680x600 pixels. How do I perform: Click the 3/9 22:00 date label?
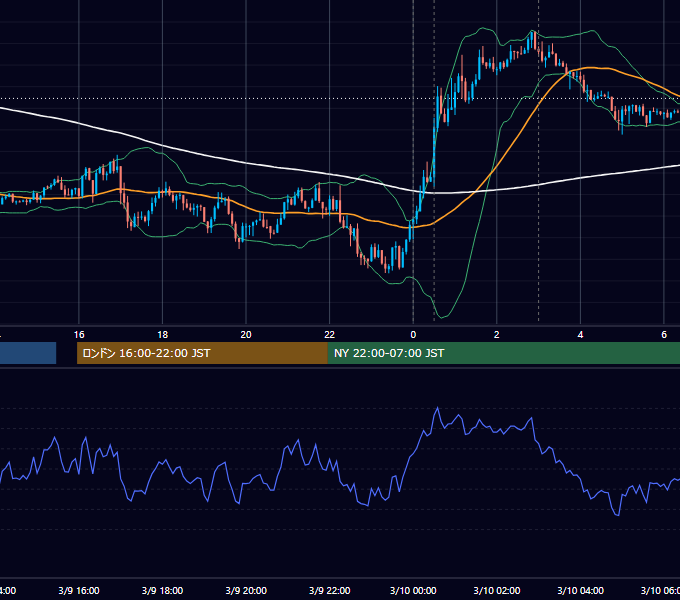(330, 590)
